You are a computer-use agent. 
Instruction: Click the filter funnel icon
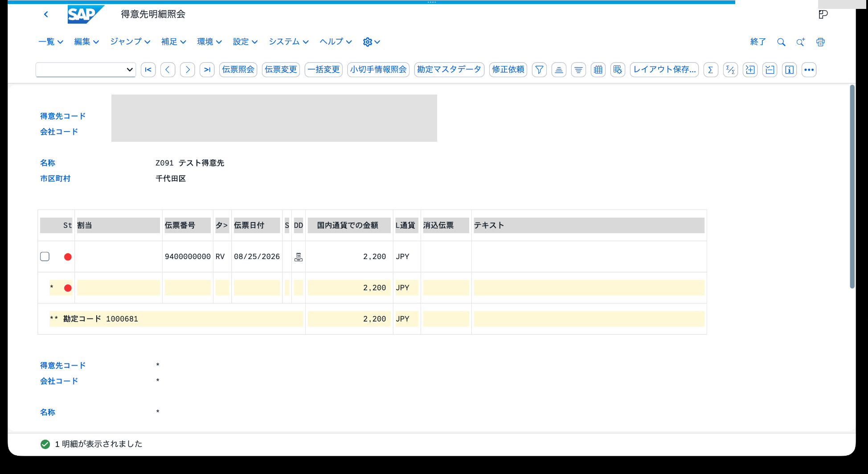click(x=539, y=70)
